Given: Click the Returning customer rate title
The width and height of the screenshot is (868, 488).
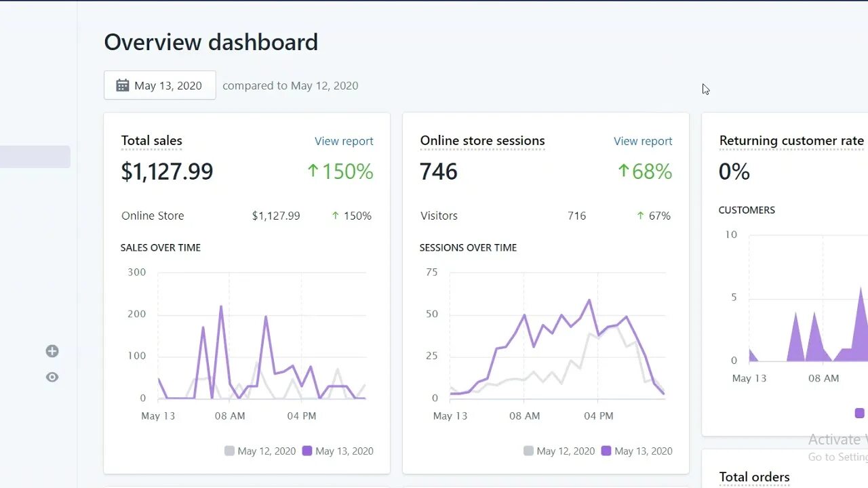Looking at the screenshot, I should 791,141.
